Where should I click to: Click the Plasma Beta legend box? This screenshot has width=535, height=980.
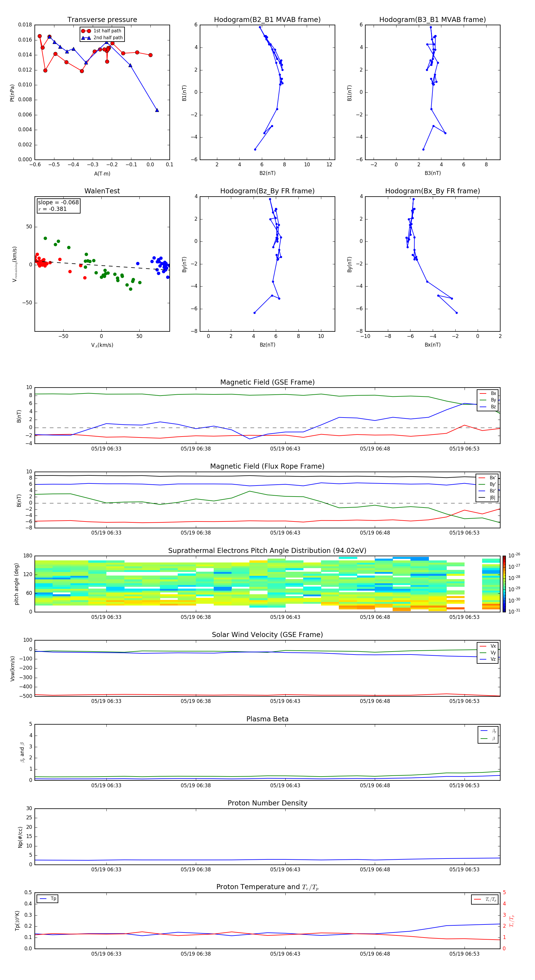488,735
